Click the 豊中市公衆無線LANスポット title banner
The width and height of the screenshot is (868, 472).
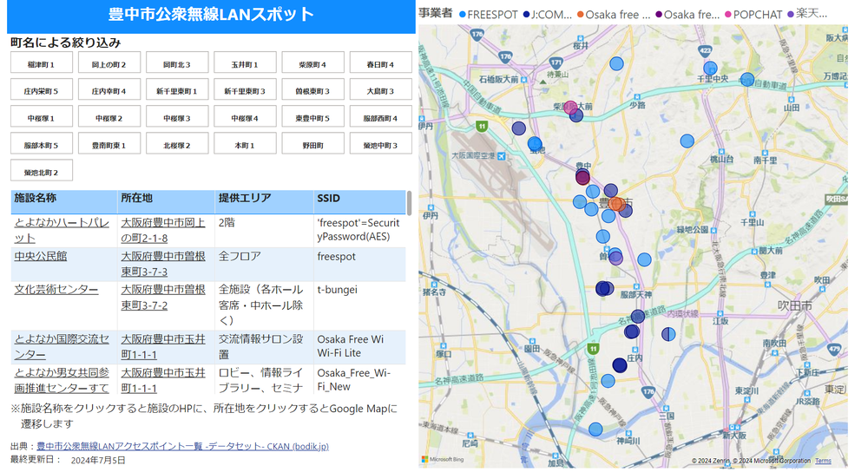pos(211,16)
